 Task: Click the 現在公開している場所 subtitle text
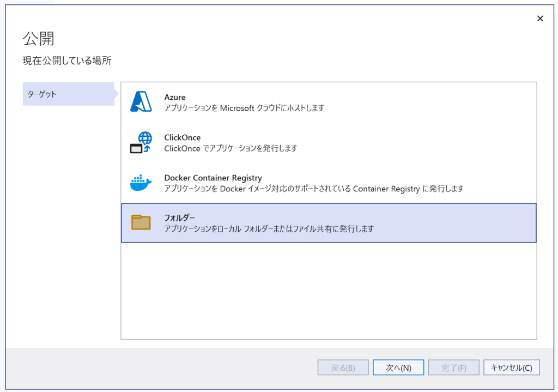tap(67, 61)
